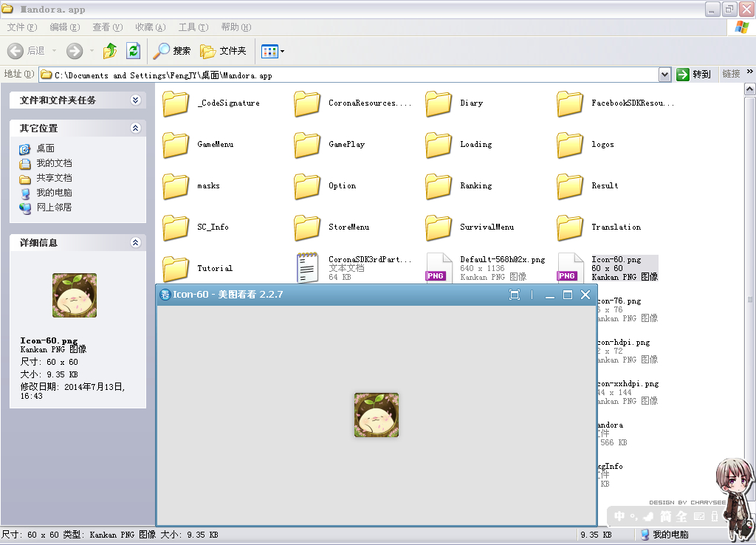Select the SC_Info folder
This screenshot has height=545, width=756.
[196, 227]
